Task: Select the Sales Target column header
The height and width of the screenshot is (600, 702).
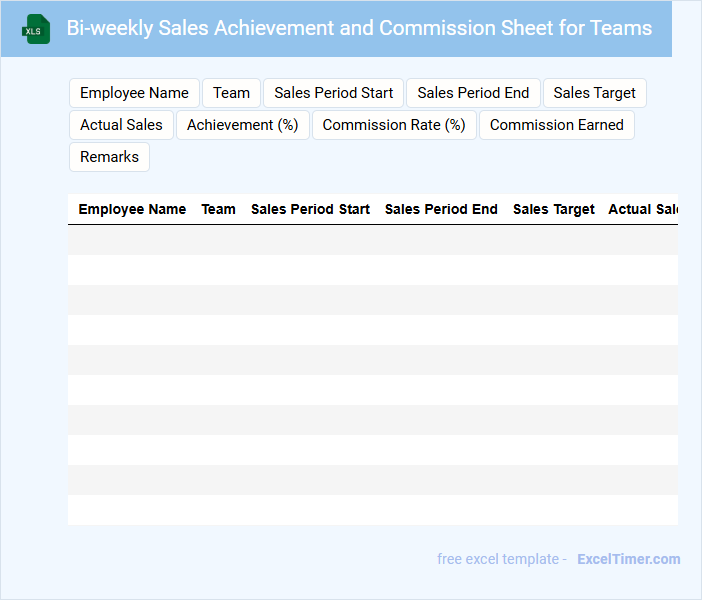Action: [x=553, y=209]
